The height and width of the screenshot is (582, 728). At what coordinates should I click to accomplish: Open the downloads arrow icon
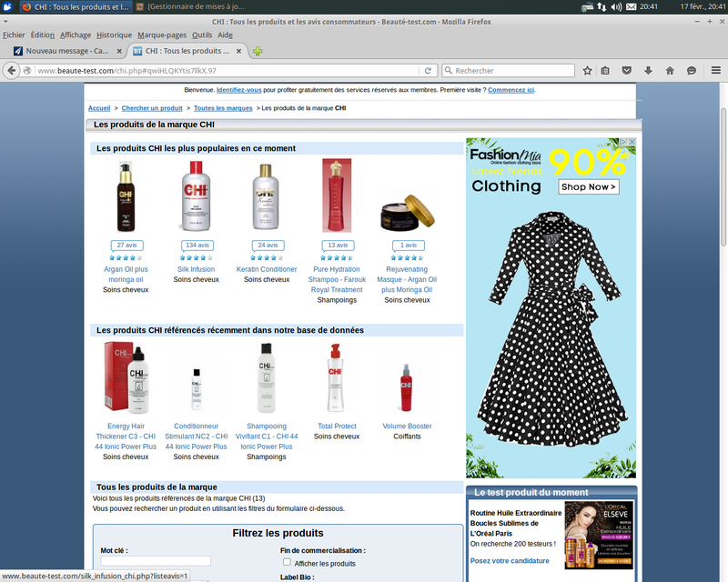click(648, 71)
